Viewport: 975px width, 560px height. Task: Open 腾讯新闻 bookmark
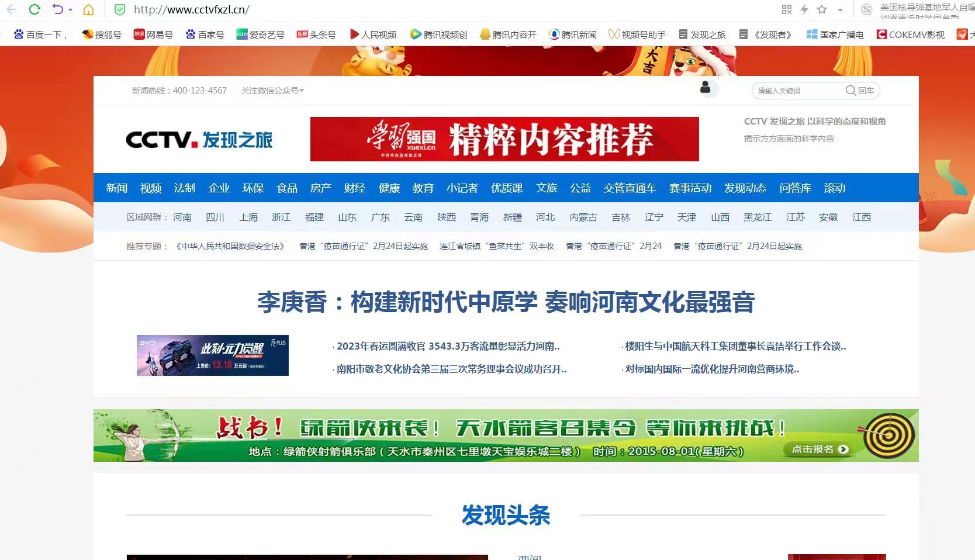pos(573,34)
